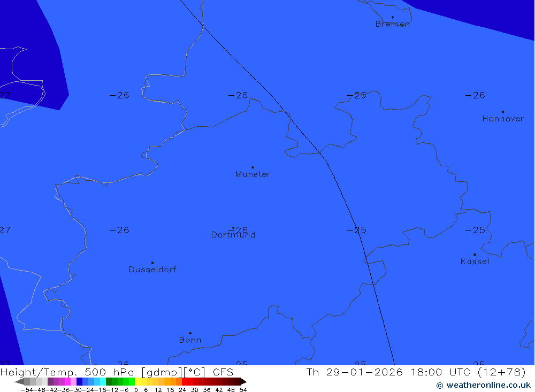Click the legend label 30
This screenshot has width=535, height=392.
[x=195, y=390]
